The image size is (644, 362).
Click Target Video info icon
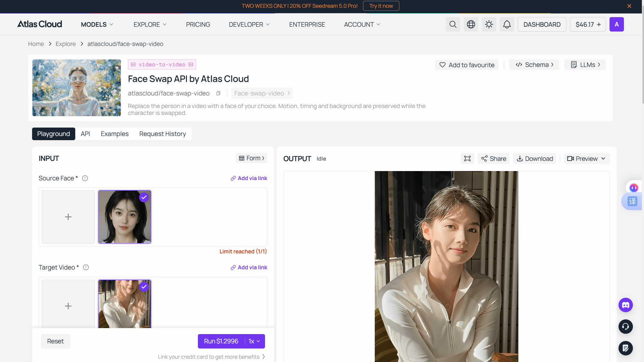point(86,267)
